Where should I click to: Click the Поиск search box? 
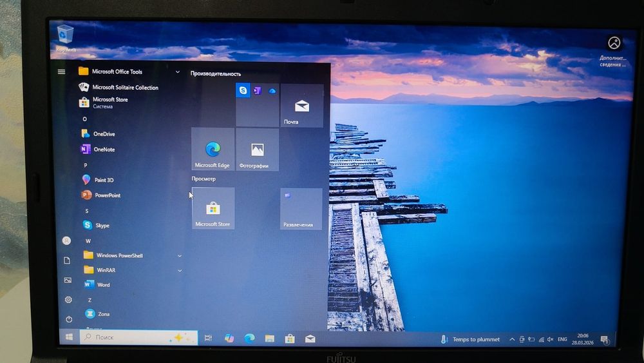(x=138, y=337)
